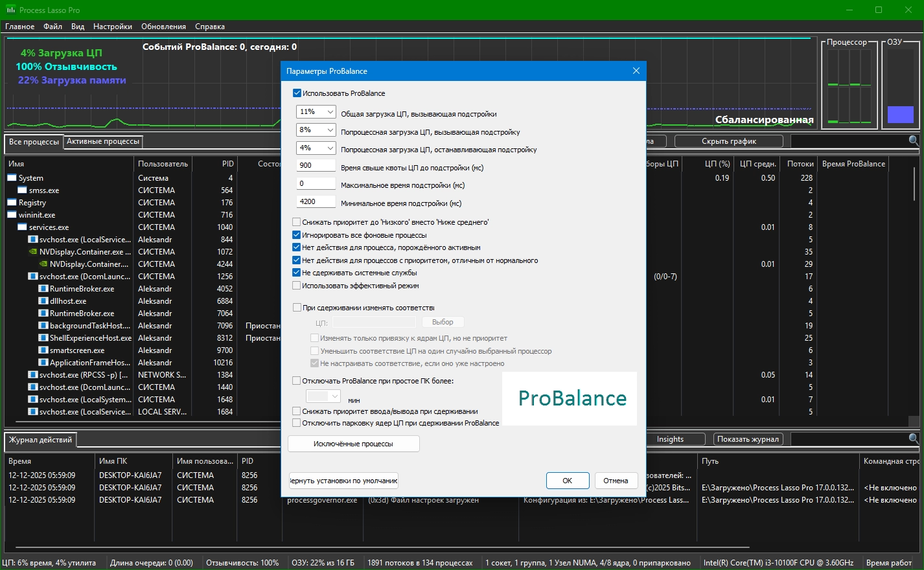
Task: Click the 'Скрыть график' button
Action: tap(728, 141)
